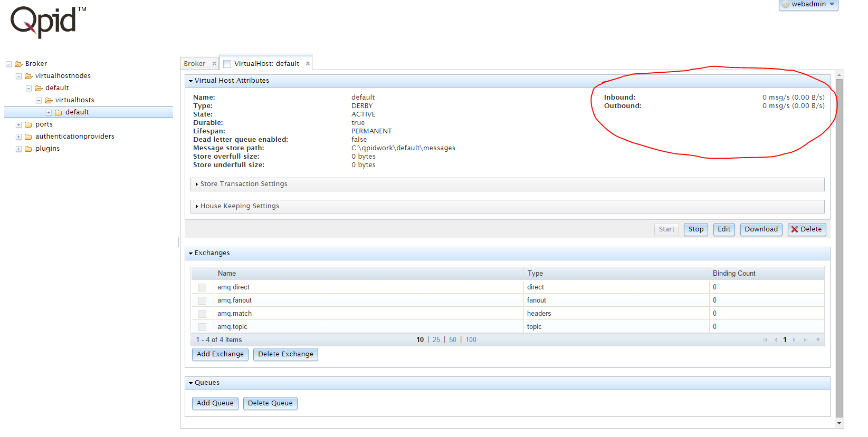Open the amq.topic exchange row
The image size is (868, 437).
click(x=508, y=326)
